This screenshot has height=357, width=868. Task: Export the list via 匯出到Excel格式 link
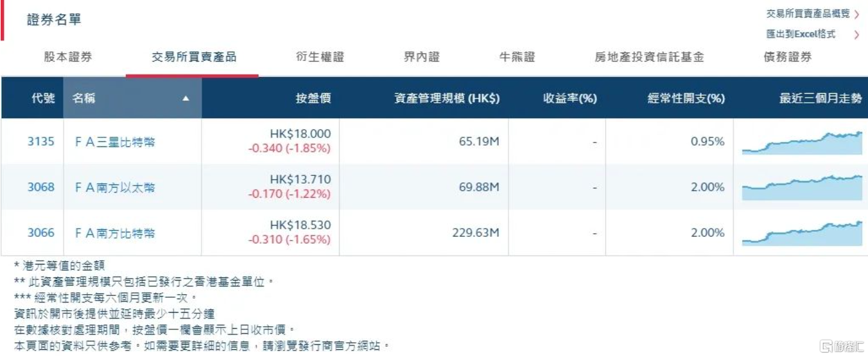pos(801,35)
